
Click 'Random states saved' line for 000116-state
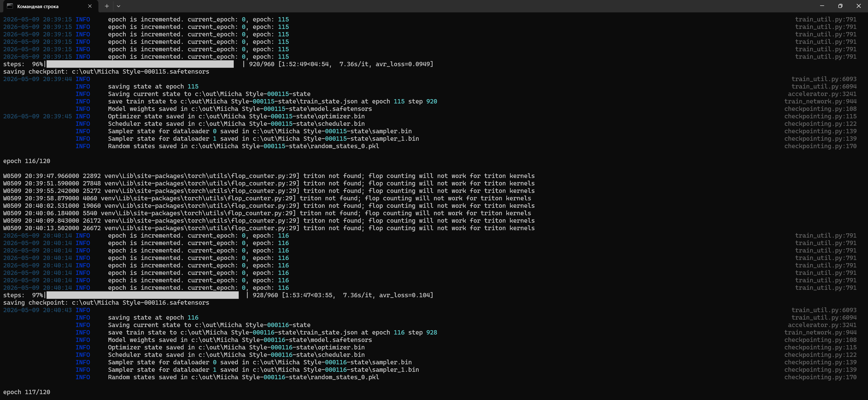(244, 377)
